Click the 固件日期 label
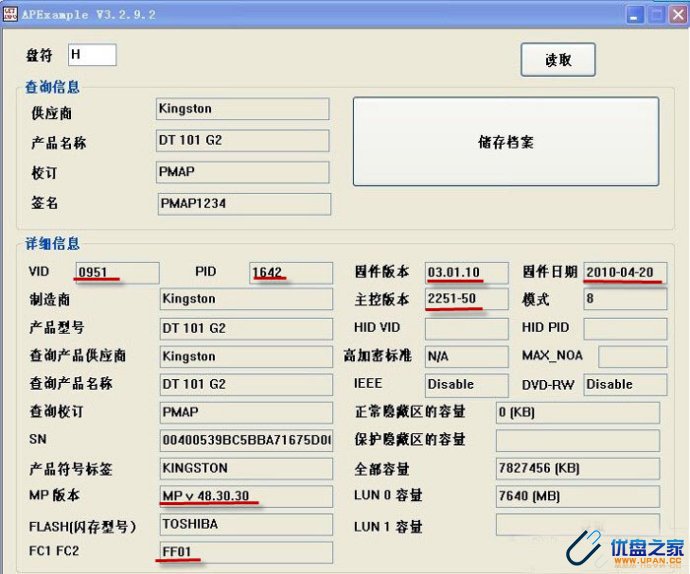This screenshot has height=574, width=690. click(550, 272)
